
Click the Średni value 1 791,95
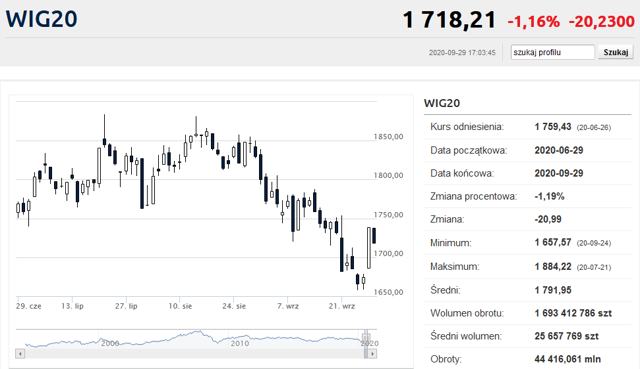click(x=553, y=290)
